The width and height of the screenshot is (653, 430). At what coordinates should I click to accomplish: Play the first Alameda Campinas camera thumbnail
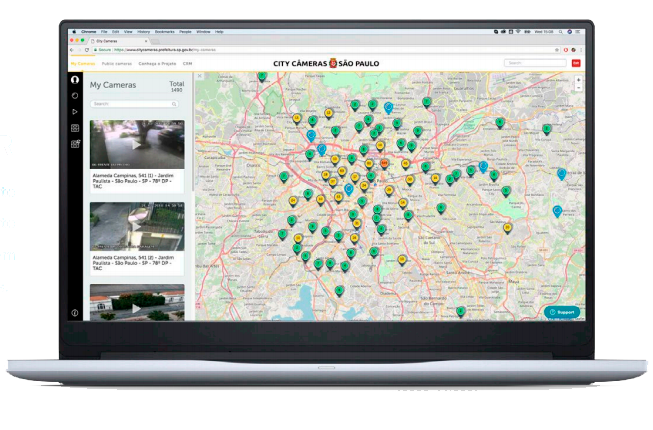pyautogui.click(x=137, y=143)
